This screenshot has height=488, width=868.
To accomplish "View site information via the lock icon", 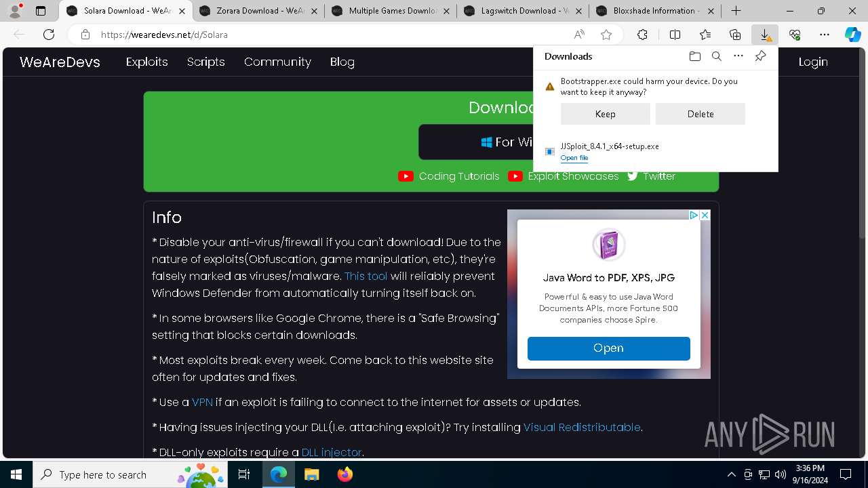I will tap(85, 35).
